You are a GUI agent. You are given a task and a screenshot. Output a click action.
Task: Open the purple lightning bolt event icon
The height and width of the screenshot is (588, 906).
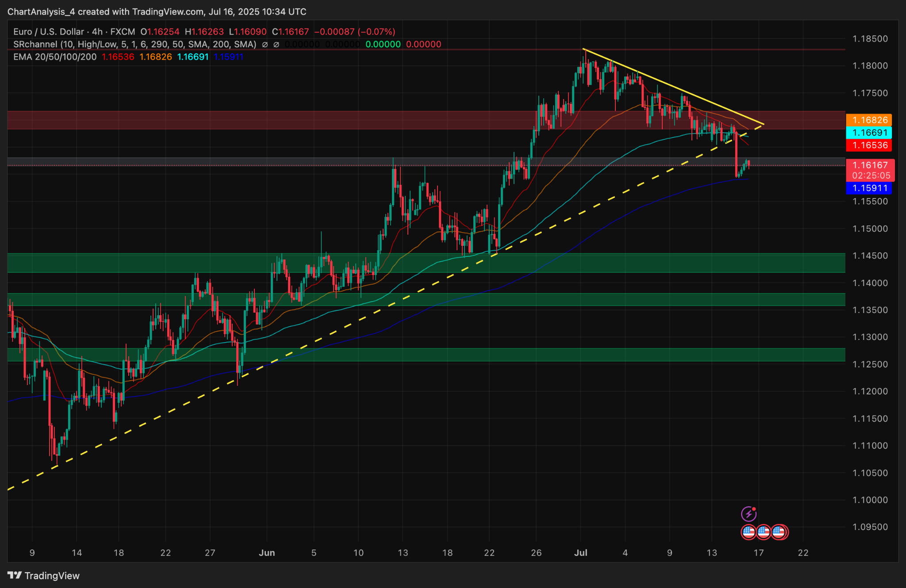(749, 514)
